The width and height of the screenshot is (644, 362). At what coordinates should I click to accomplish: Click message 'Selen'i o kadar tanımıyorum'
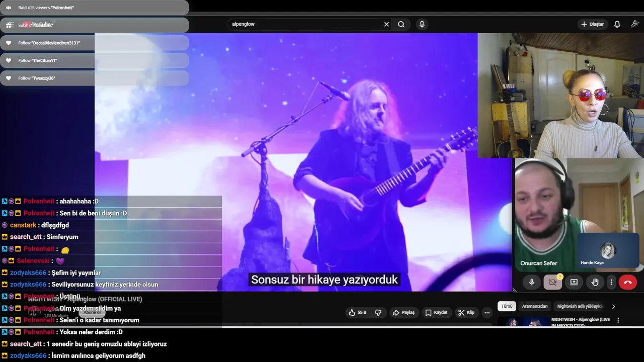[99, 320]
